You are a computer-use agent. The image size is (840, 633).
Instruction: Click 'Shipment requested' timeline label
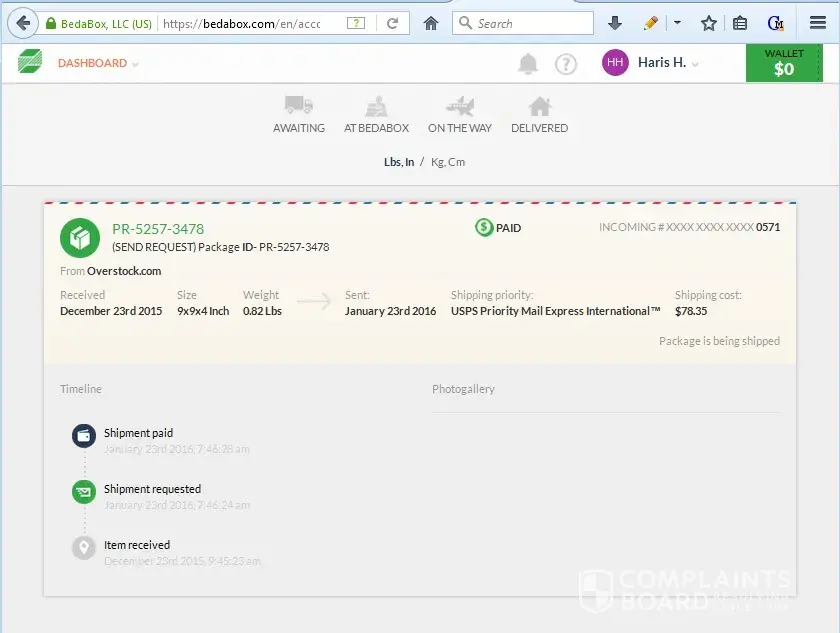[153, 489]
